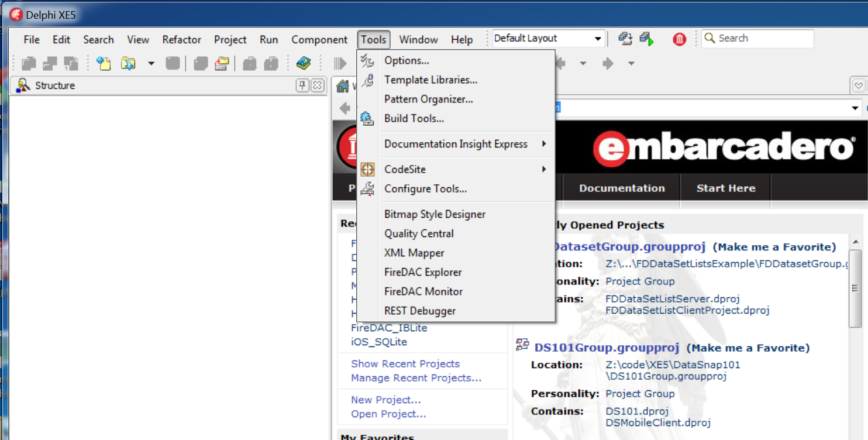
Task: Click the magnifier icon in the Search box
Action: (709, 38)
